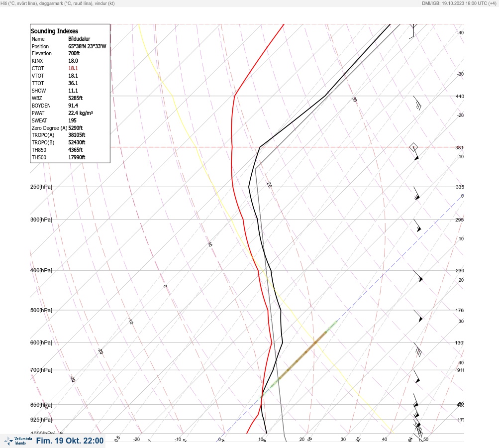Click the 400[hPa] pressure label
Screen dimensions: 499x448
(x=41, y=270)
